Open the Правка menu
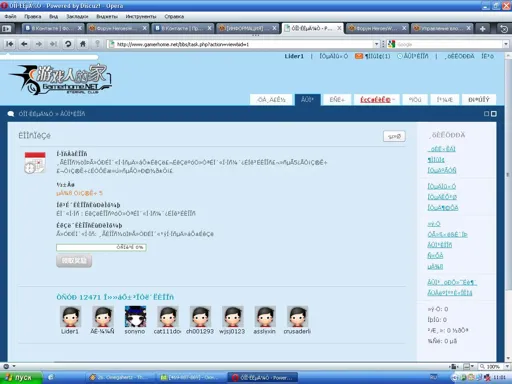Screen dimensions: 512x384 (x=33, y=16)
